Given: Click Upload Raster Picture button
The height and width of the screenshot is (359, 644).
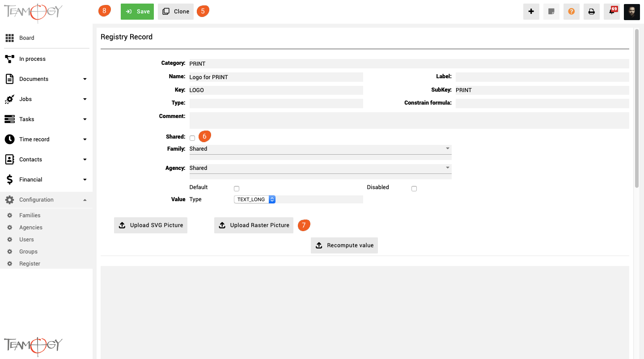Looking at the screenshot, I should pos(254,225).
